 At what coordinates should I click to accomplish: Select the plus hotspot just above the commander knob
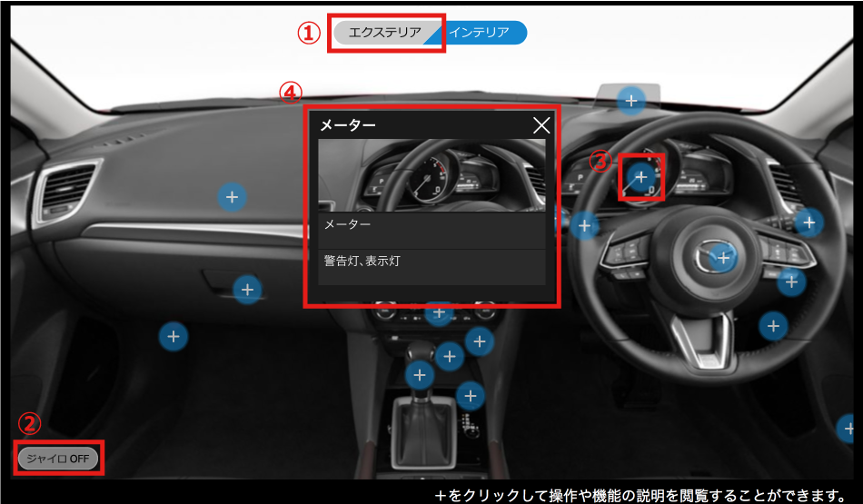point(470,395)
